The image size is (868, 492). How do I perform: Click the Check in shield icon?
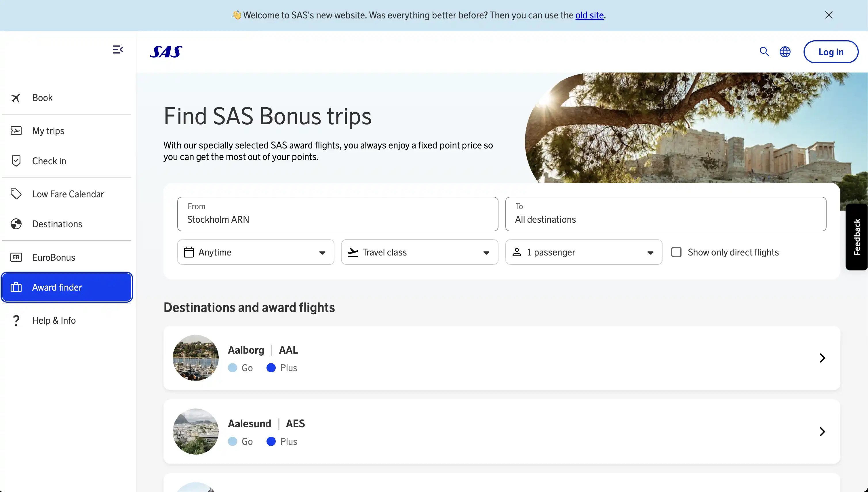[16, 161]
